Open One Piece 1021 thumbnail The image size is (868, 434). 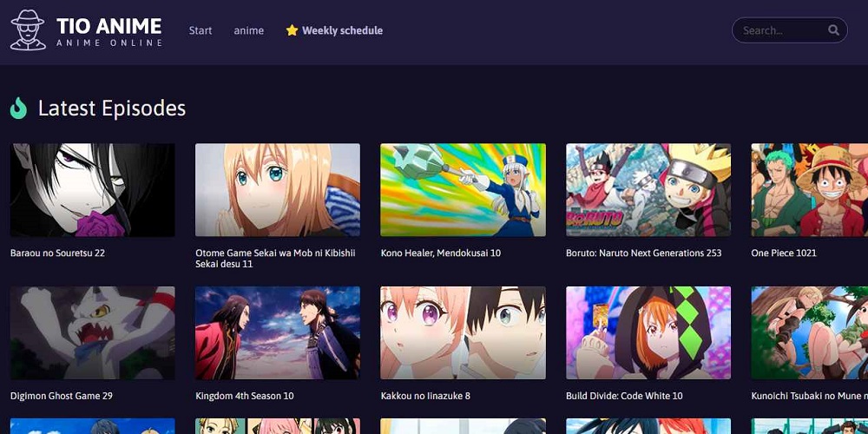click(x=809, y=190)
